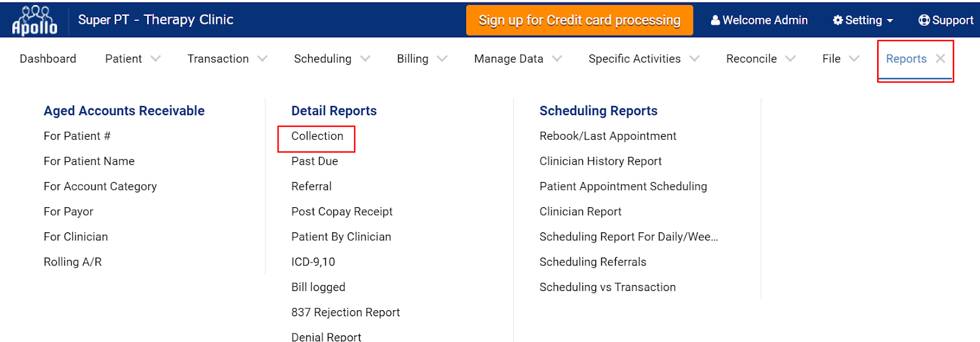The height and width of the screenshot is (342, 980).
Task: Open the Reconcile menu arrow
Action: [x=790, y=59]
